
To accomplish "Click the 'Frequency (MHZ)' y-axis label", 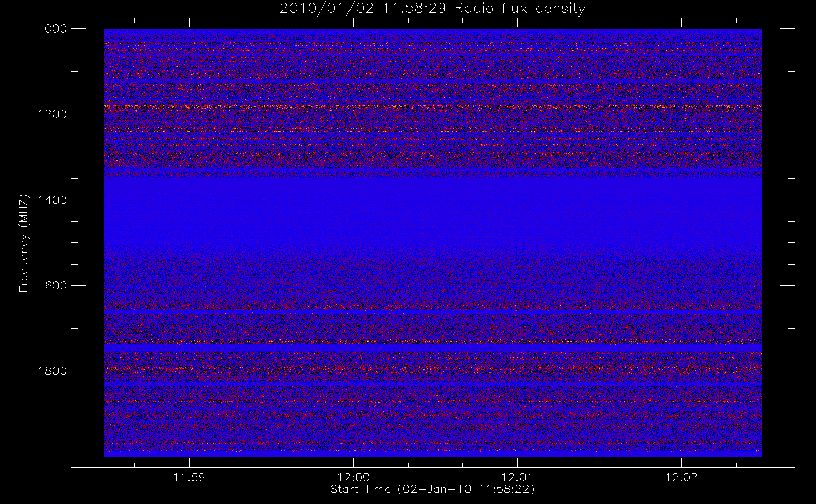I will tap(24, 243).
